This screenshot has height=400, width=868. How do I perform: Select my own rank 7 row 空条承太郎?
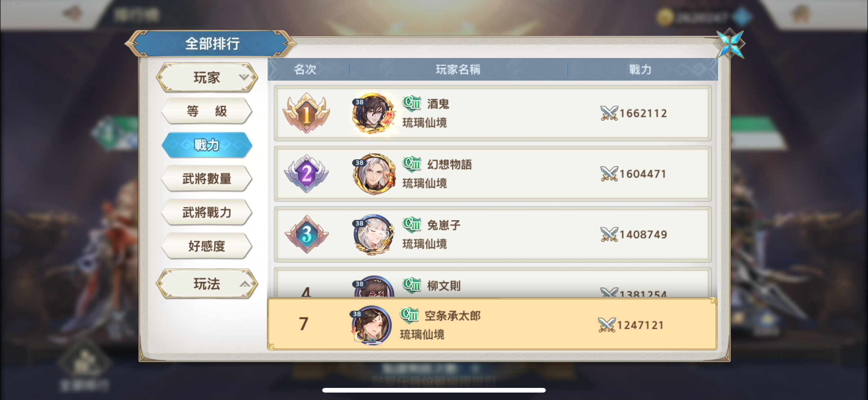tap(492, 324)
